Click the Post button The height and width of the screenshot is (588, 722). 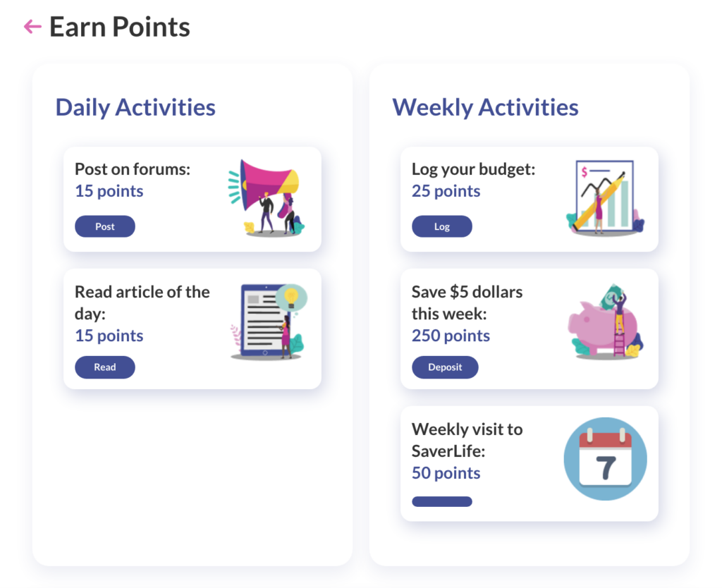tap(105, 226)
